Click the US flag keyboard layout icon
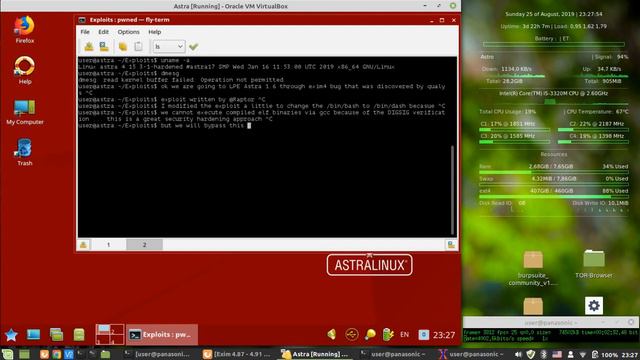The width and height of the screenshot is (640, 360). point(557,354)
